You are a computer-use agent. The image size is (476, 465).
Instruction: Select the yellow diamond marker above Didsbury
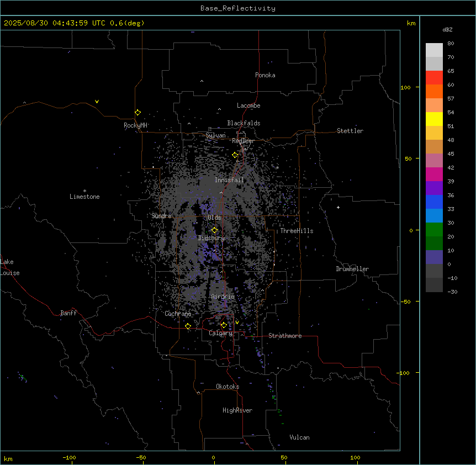coord(215,230)
